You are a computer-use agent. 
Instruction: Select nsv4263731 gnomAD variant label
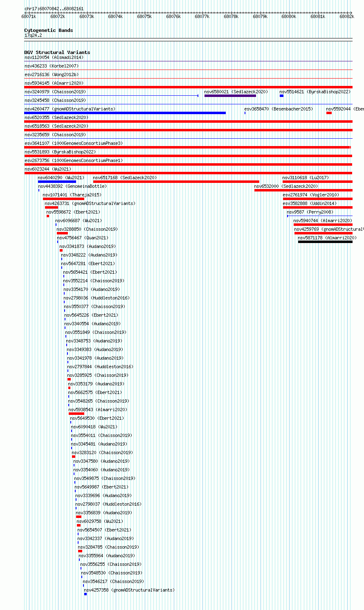[90, 203]
